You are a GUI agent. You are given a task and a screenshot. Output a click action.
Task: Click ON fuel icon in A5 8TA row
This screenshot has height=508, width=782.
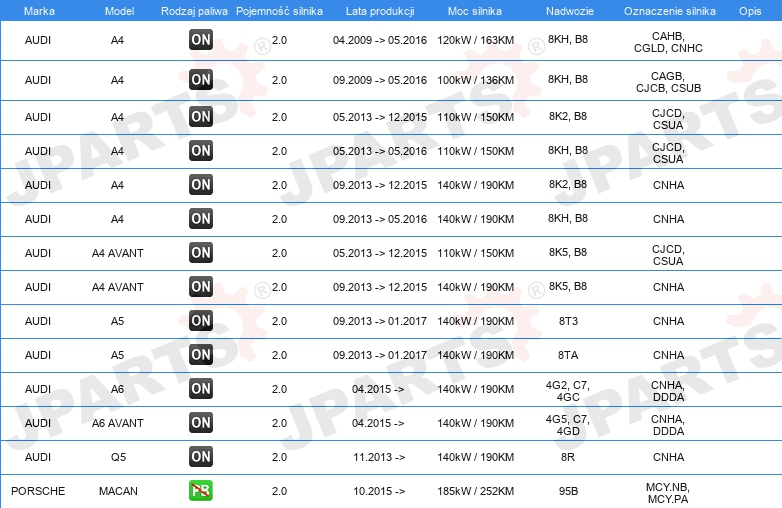201,354
